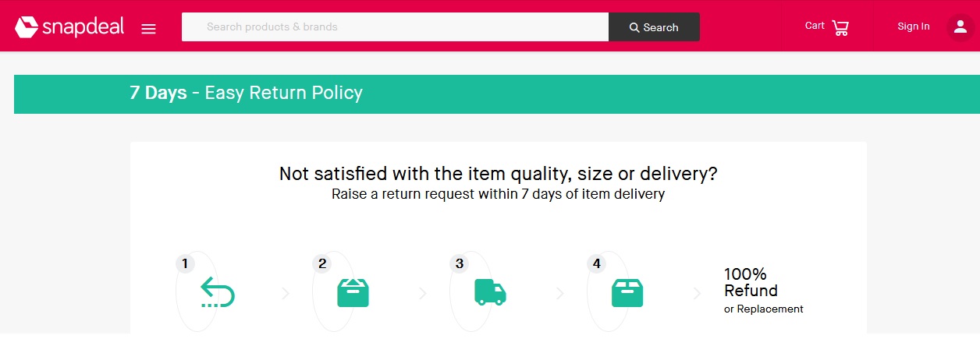
Task: Click the Cart text label
Action: pos(815,26)
